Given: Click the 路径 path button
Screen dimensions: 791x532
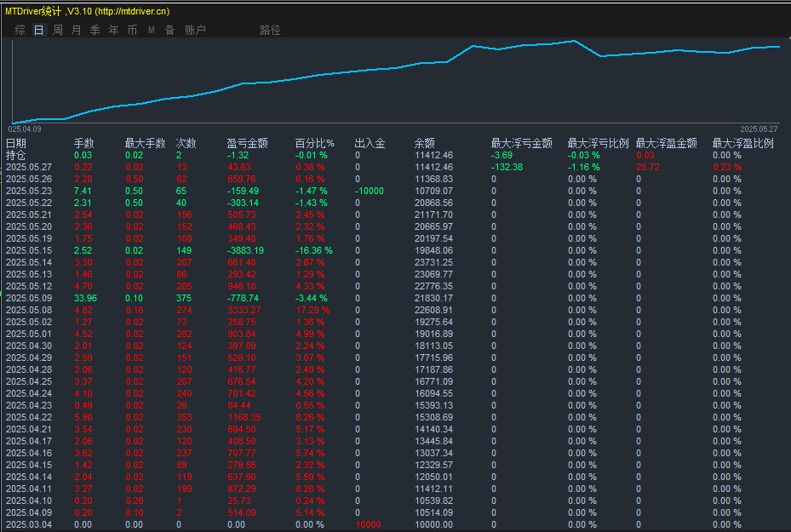Looking at the screenshot, I should click(270, 30).
